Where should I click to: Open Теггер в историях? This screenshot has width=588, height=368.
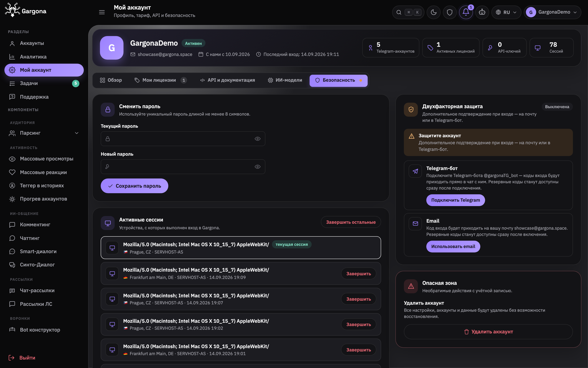(44, 185)
